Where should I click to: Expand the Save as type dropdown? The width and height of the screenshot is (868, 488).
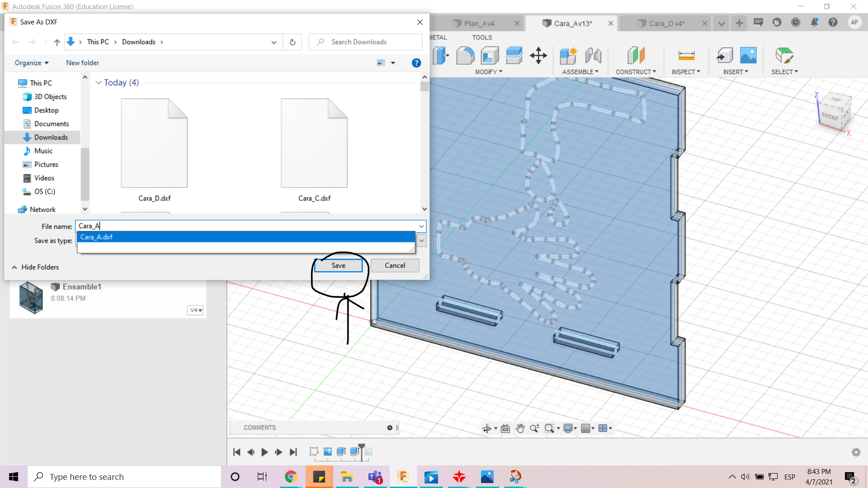coord(421,240)
